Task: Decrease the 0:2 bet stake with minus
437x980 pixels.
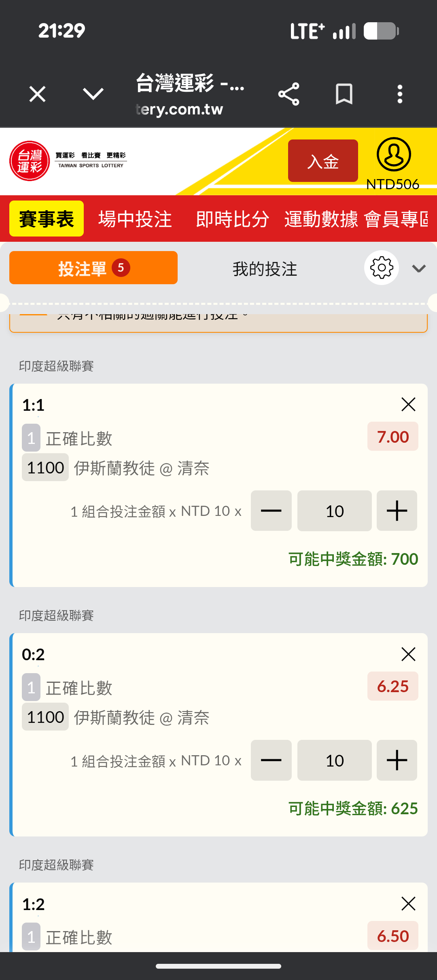Action: tap(271, 760)
